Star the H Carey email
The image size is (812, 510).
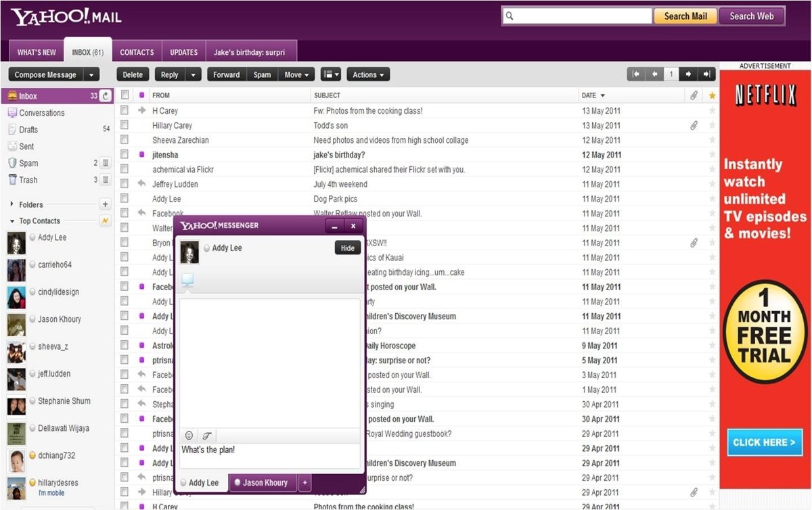click(711, 111)
